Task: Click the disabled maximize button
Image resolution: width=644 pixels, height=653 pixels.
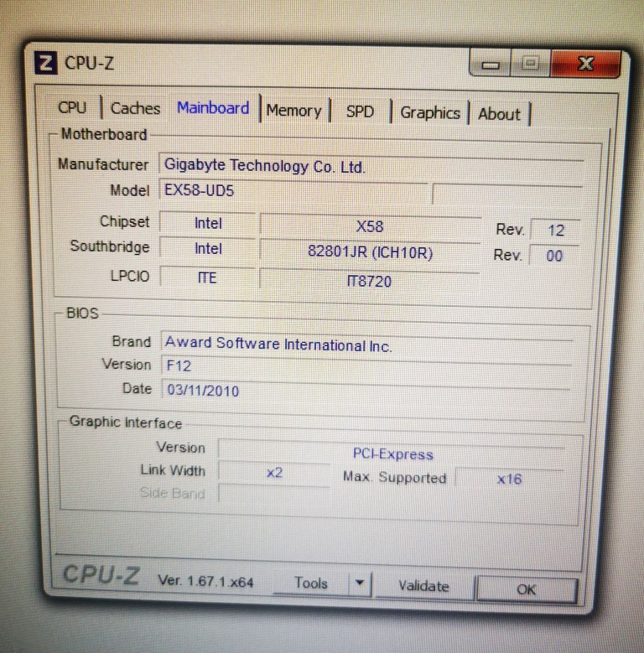Action: 530,64
